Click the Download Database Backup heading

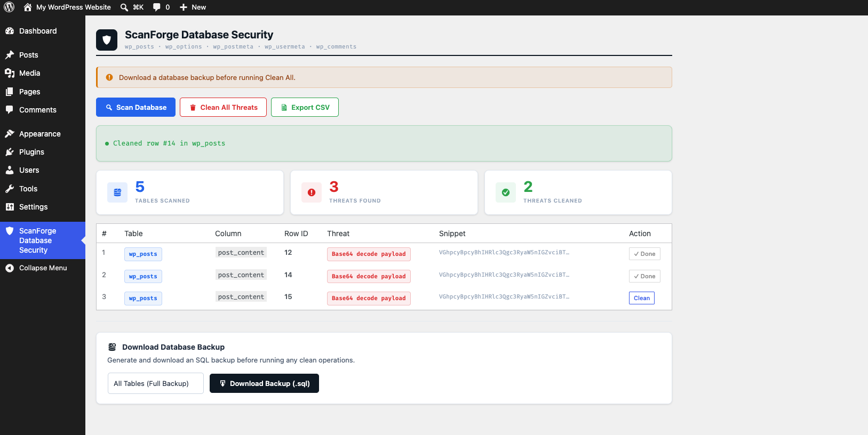tap(173, 347)
